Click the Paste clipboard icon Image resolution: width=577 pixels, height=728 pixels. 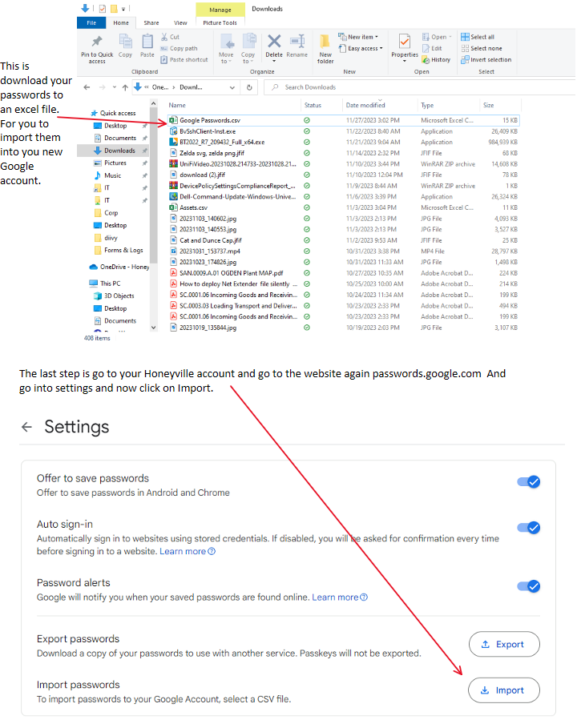(x=147, y=42)
